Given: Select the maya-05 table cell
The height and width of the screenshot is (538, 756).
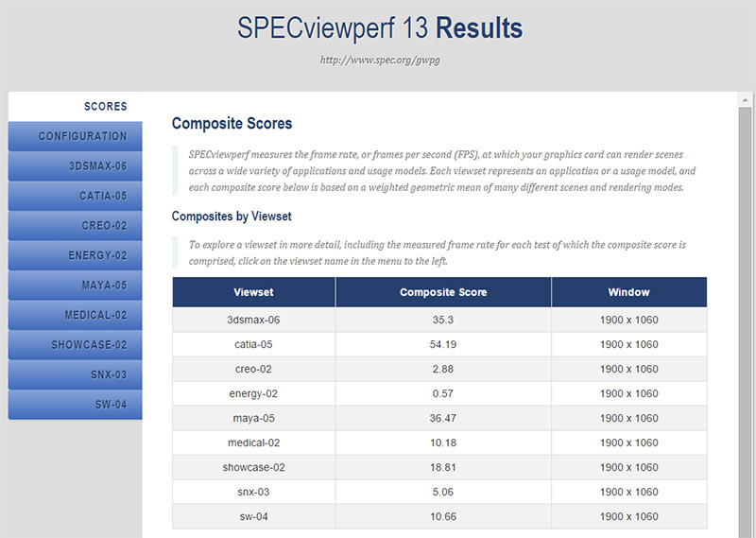Looking at the screenshot, I should click(253, 418).
